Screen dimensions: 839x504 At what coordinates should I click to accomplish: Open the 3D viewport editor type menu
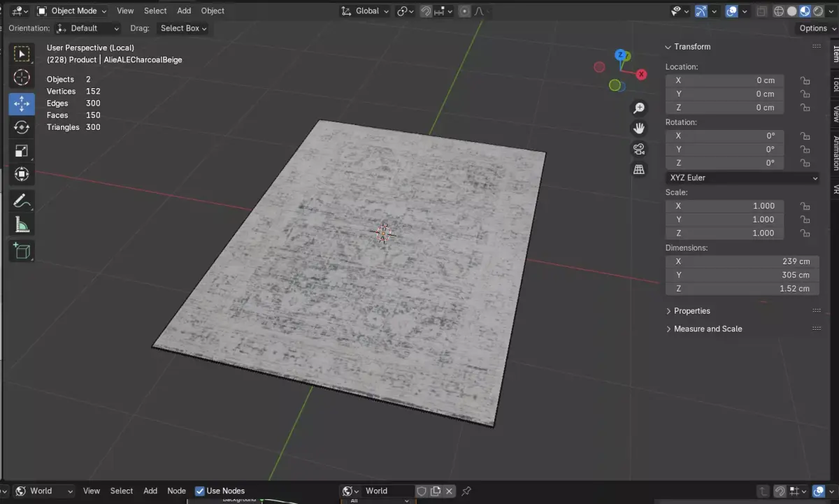pos(19,10)
